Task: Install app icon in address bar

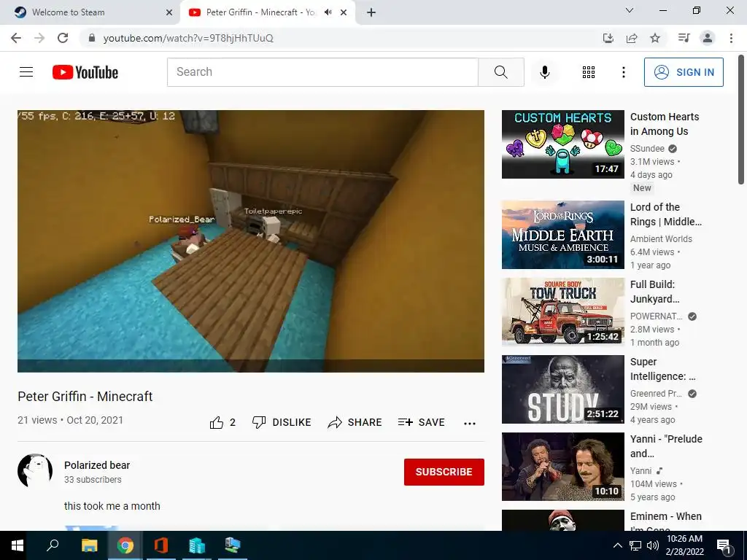Action: point(608,38)
